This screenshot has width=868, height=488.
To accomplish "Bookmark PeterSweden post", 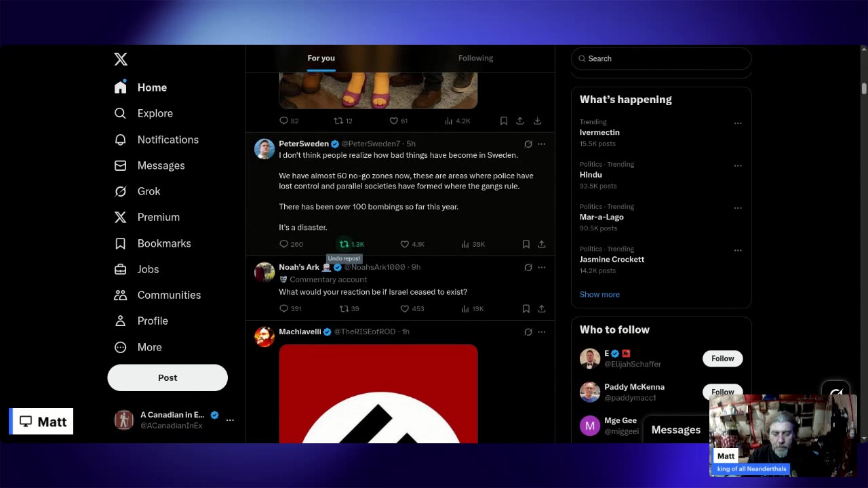I will (526, 244).
